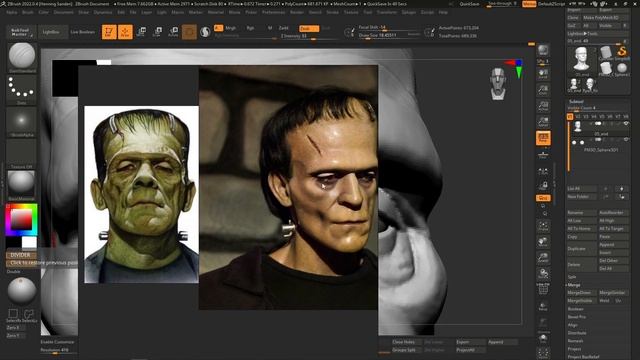Image resolution: width=640 pixels, height=360 pixels.
Task: Expand the Project section
Action: pos(574,349)
